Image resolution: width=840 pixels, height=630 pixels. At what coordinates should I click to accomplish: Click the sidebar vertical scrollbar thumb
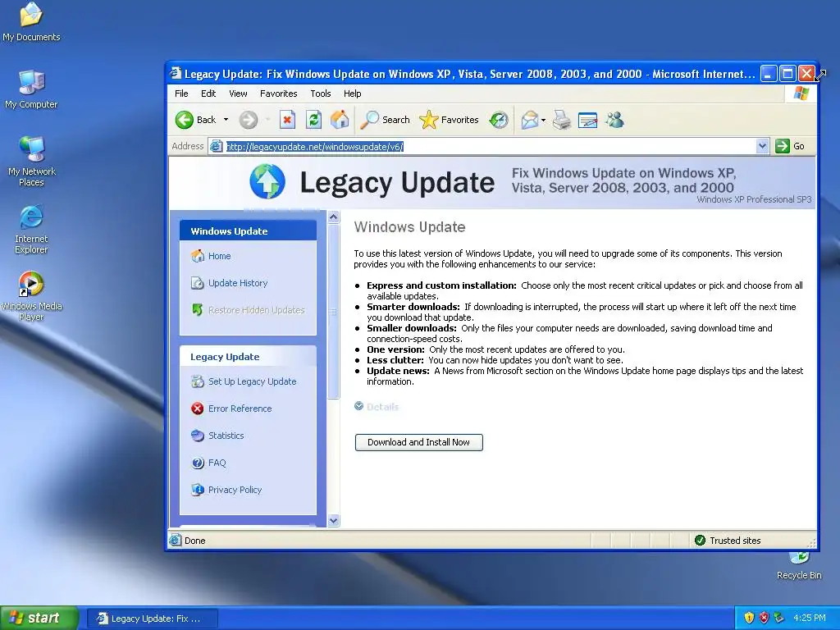[x=334, y=311]
